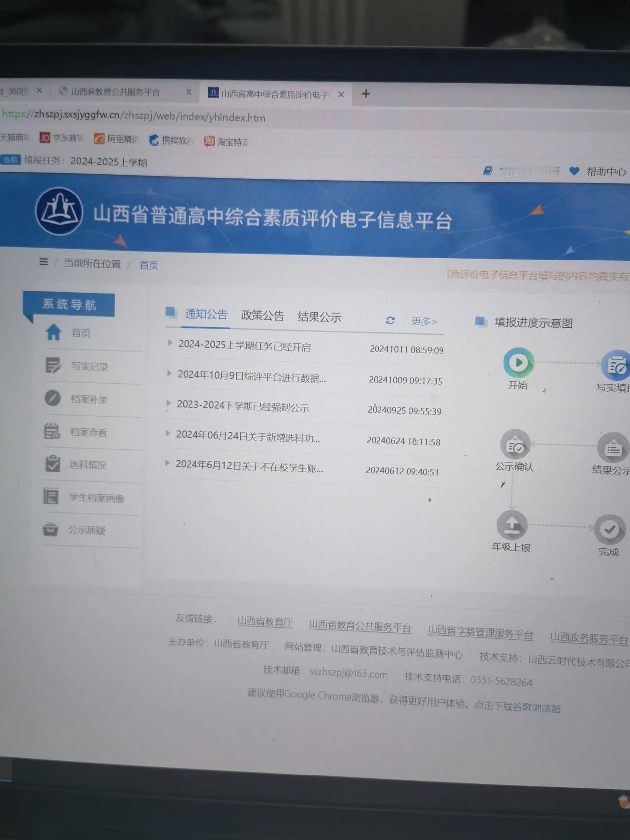Image resolution: width=630 pixels, height=840 pixels.
Task: Open the 京东商城 bookmark
Action: point(61,138)
